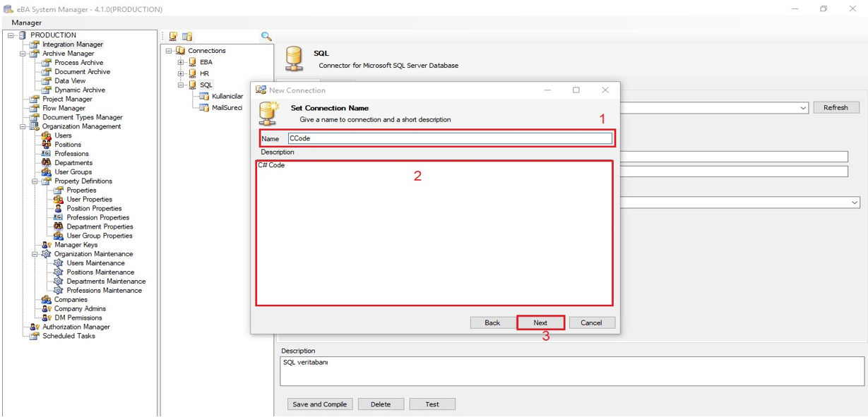The height and width of the screenshot is (417, 868).
Task: Click the Users Maintenance gear icon
Action: click(58, 263)
